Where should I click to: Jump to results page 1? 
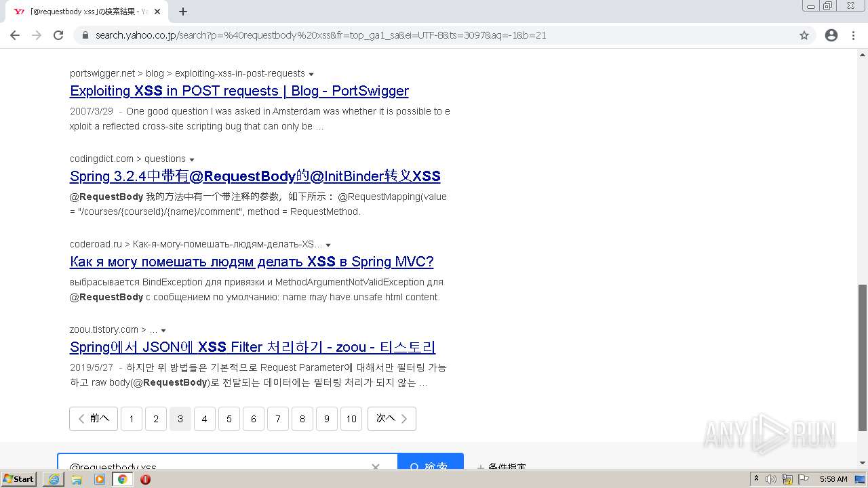132,419
